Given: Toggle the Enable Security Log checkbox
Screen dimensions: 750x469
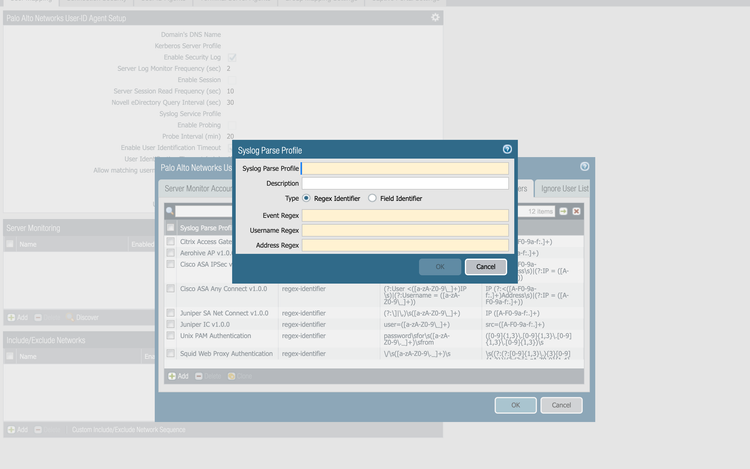Looking at the screenshot, I should 232,57.
